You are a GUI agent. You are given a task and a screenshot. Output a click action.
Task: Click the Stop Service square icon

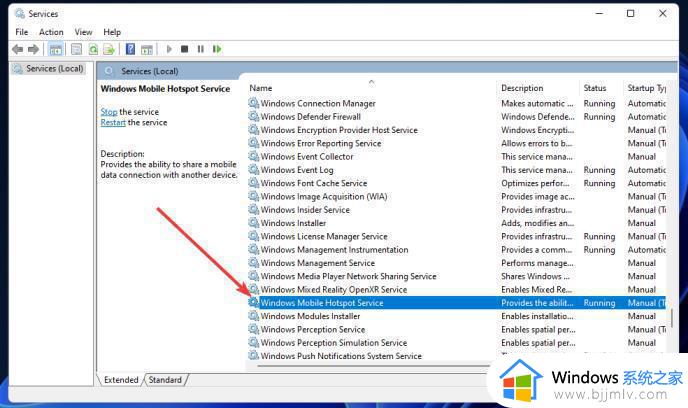(x=185, y=49)
